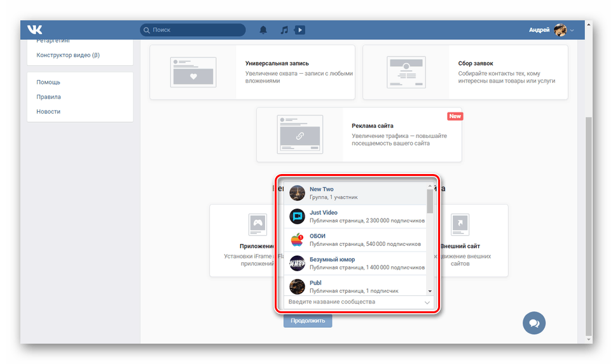Click the Приложение gamepad icon
Image resolution: width=613 pixels, height=364 pixels.
point(258,224)
